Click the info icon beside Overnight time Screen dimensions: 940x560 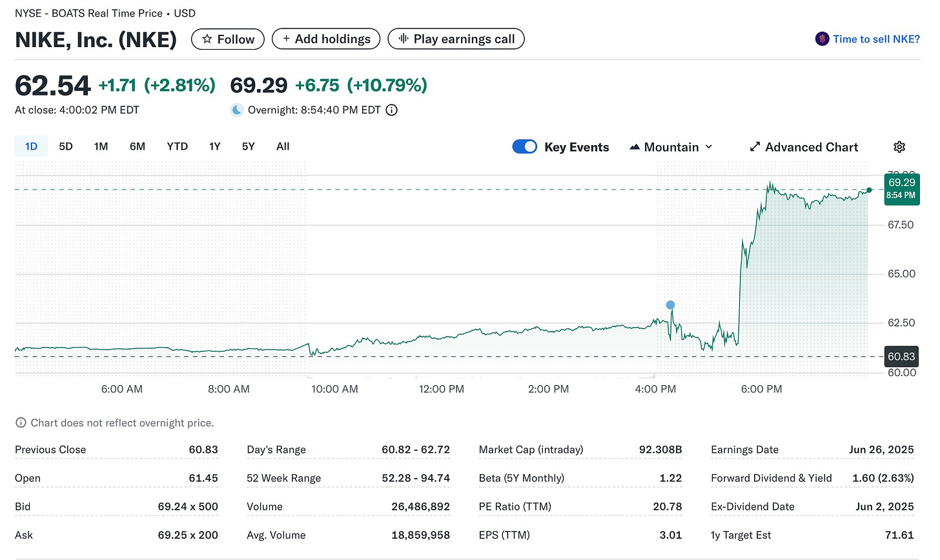click(x=391, y=110)
